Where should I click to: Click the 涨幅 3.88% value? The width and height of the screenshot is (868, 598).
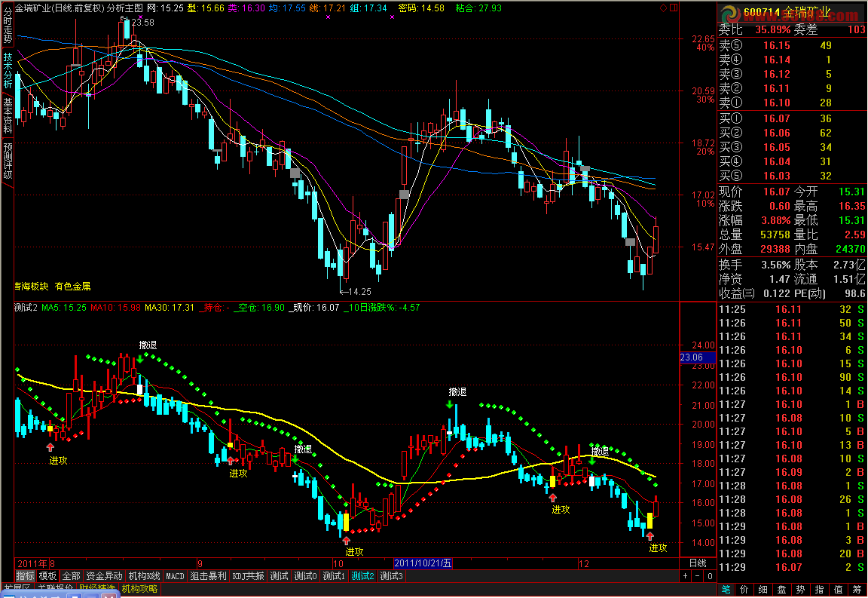click(x=775, y=221)
